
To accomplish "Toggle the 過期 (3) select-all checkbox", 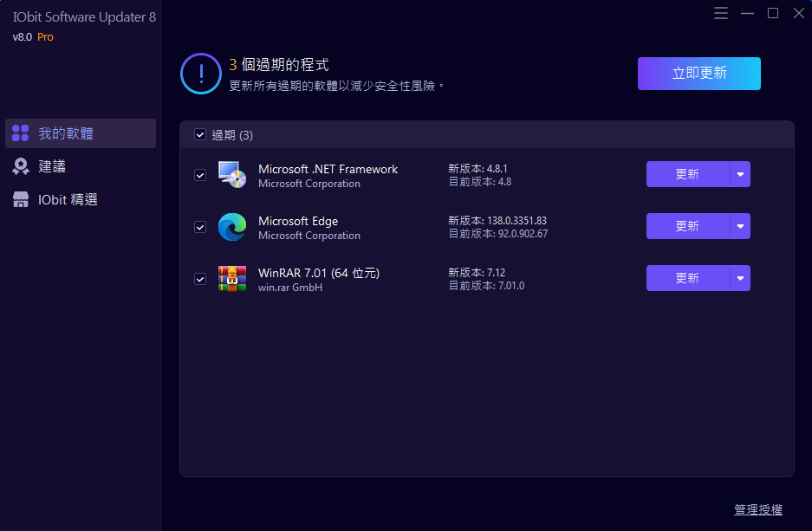I will [x=200, y=134].
